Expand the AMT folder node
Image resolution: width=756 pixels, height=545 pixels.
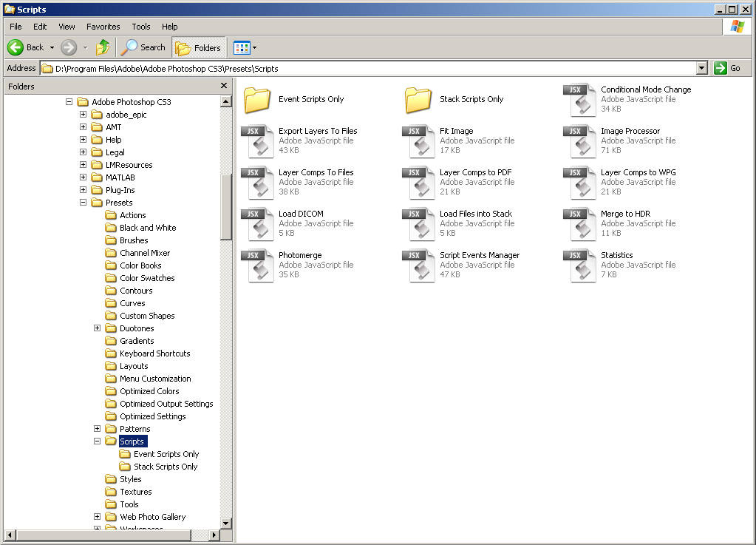coord(83,127)
